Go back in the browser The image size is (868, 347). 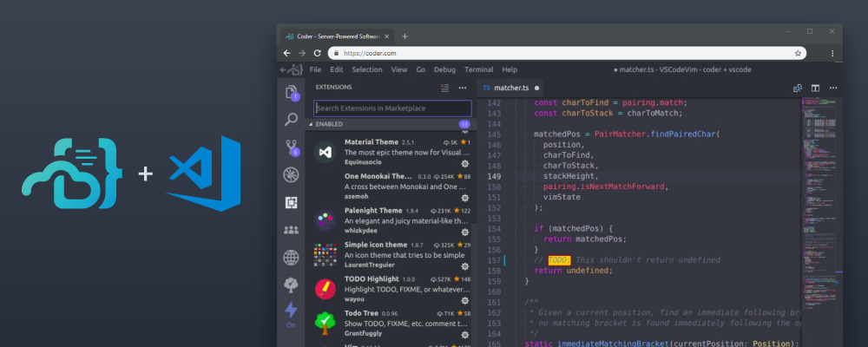[x=286, y=53]
